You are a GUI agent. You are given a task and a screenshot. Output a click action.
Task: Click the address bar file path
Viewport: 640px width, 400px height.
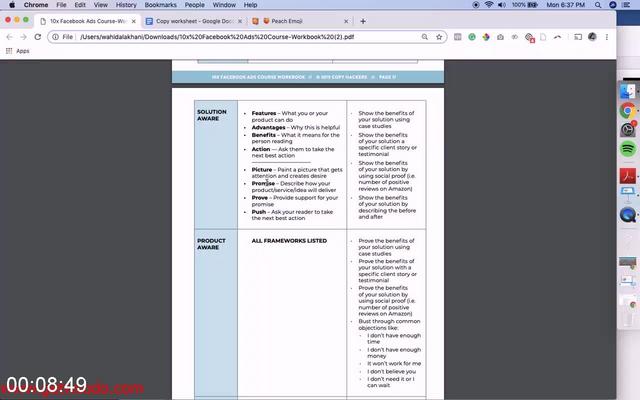(x=217, y=37)
